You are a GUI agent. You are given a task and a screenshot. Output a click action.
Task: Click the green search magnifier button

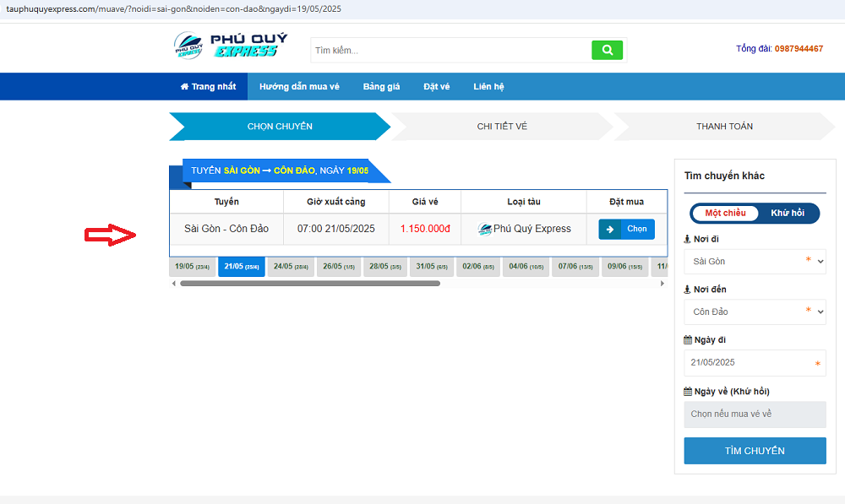[x=607, y=50]
